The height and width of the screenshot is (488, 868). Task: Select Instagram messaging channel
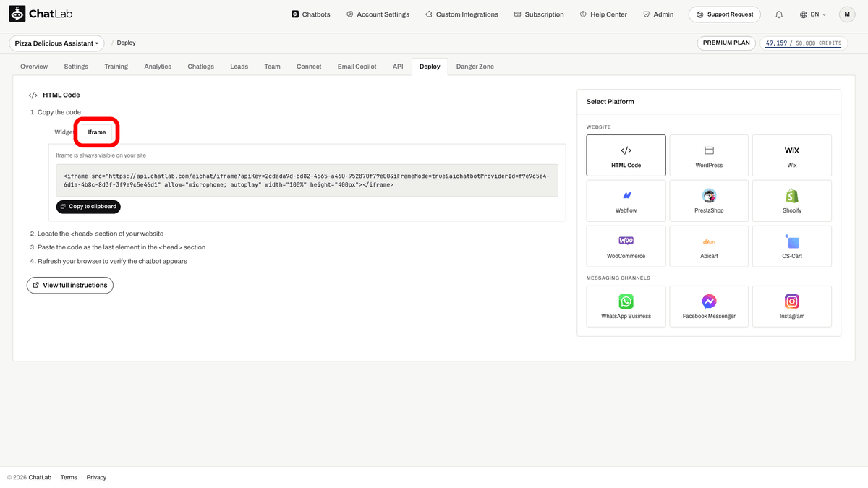(x=792, y=307)
